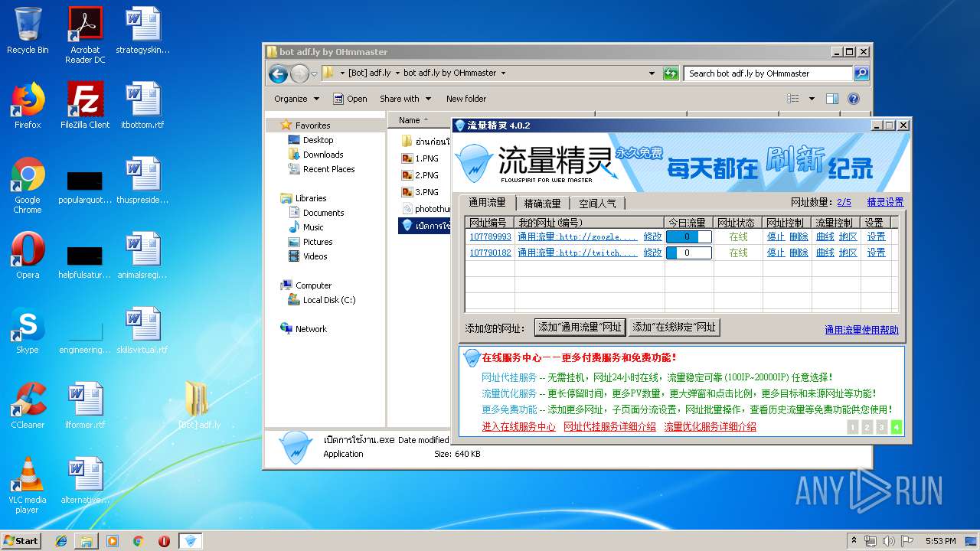The image size is (980, 551).
Task: Expand bot adf.ly breadcrumb dropdown arrow
Action: (x=503, y=73)
